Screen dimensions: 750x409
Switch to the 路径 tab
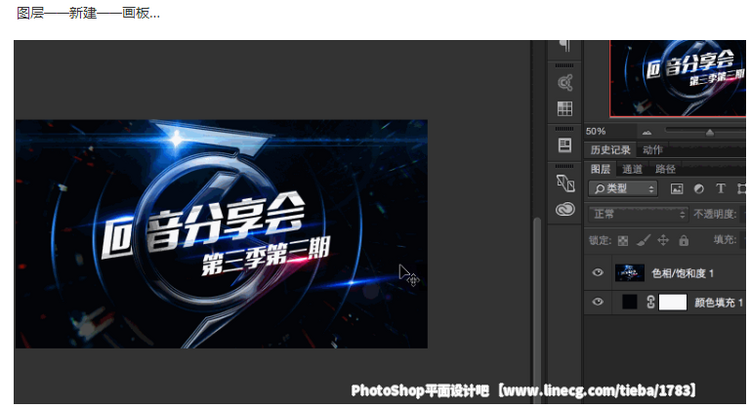tap(665, 169)
